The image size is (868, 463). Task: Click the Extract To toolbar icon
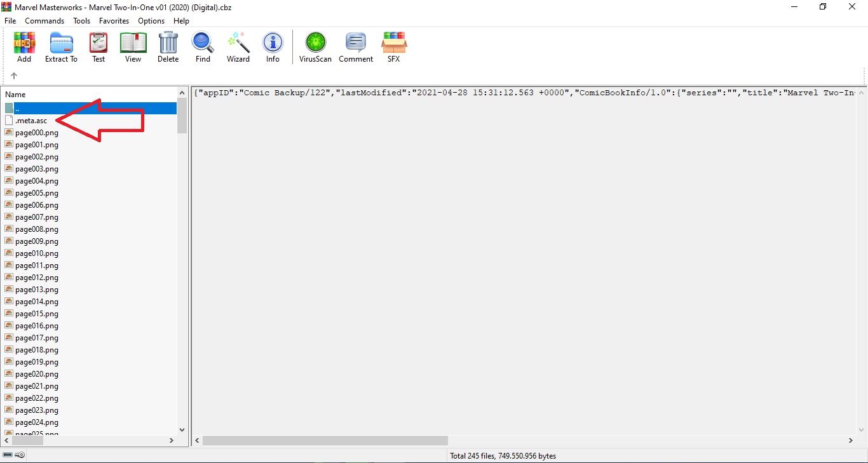(x=61, y=48)
